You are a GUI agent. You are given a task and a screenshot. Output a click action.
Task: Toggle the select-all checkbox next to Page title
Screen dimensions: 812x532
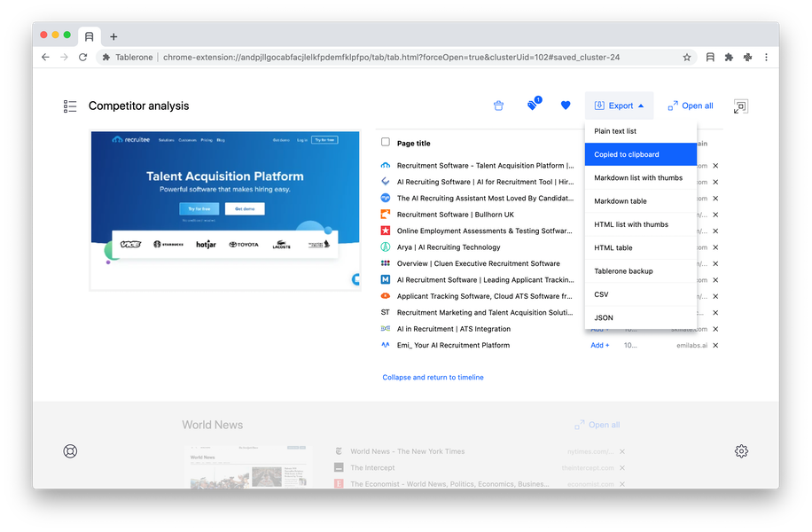point(385,142)
